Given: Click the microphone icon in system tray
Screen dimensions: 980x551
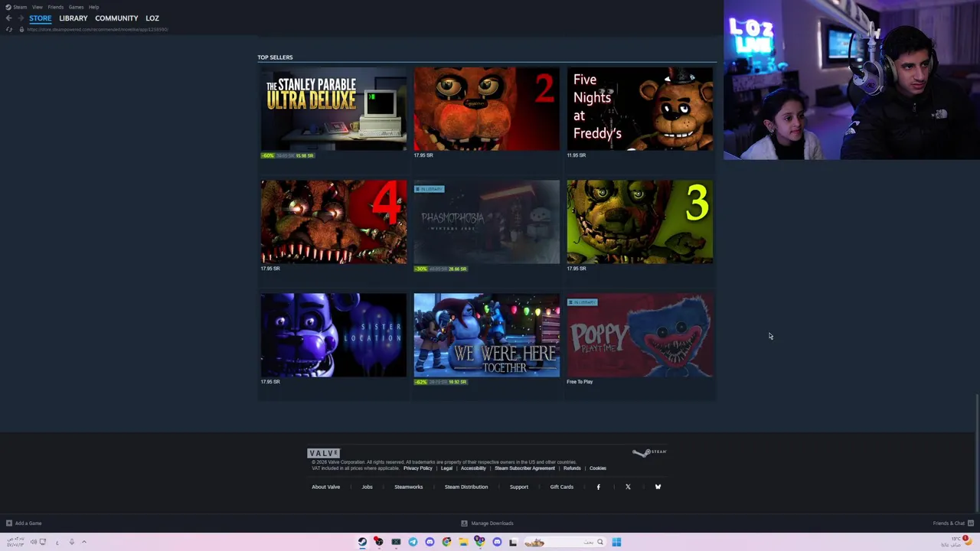Looking at the screenshot, I should tap(72, 542).
